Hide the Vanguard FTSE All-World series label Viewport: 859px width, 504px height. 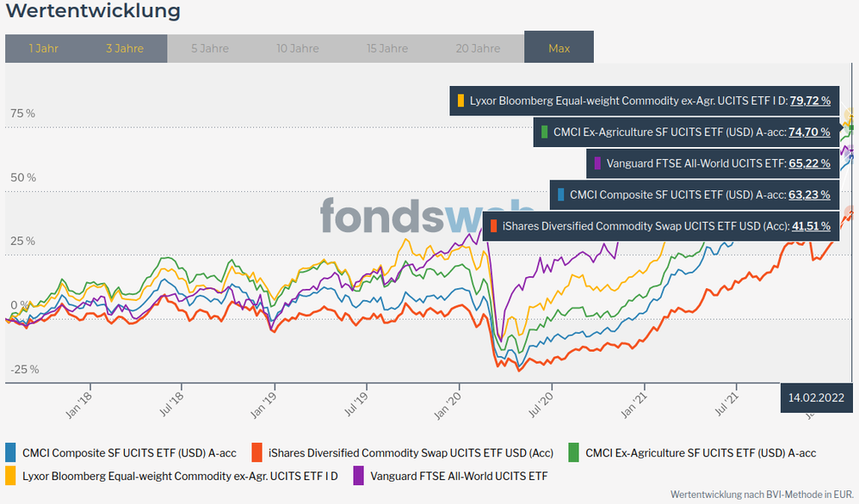coord(458,476)
